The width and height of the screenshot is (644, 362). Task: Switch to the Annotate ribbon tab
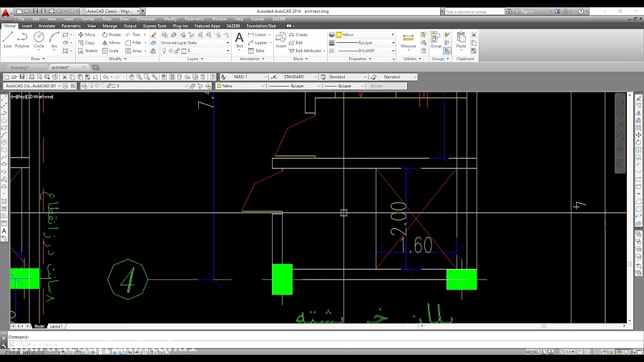(x=47, y=26)
